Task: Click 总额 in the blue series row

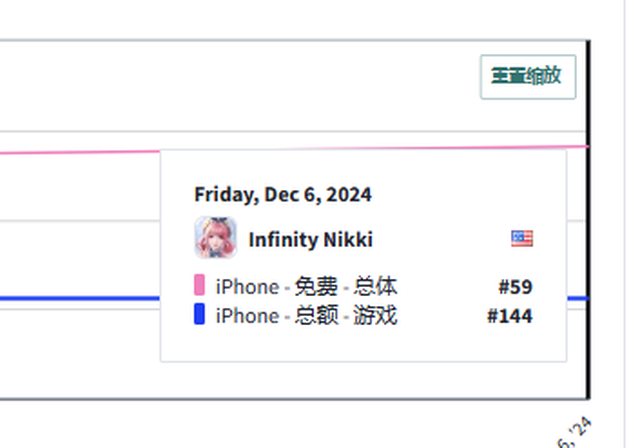Action: (314, 316)
